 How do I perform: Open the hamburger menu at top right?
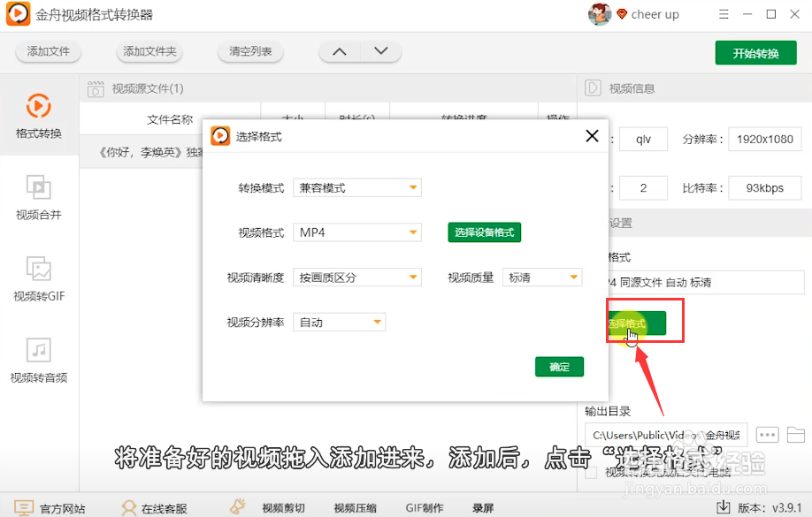(723, 14)
